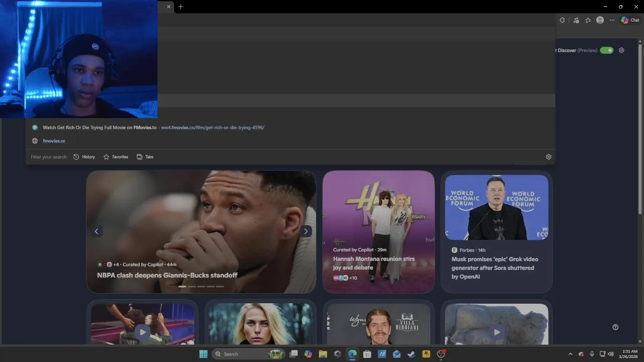This screenshot has width=644, height=362.
Task: Open the browser profile avatar
Action: (600, 20)
